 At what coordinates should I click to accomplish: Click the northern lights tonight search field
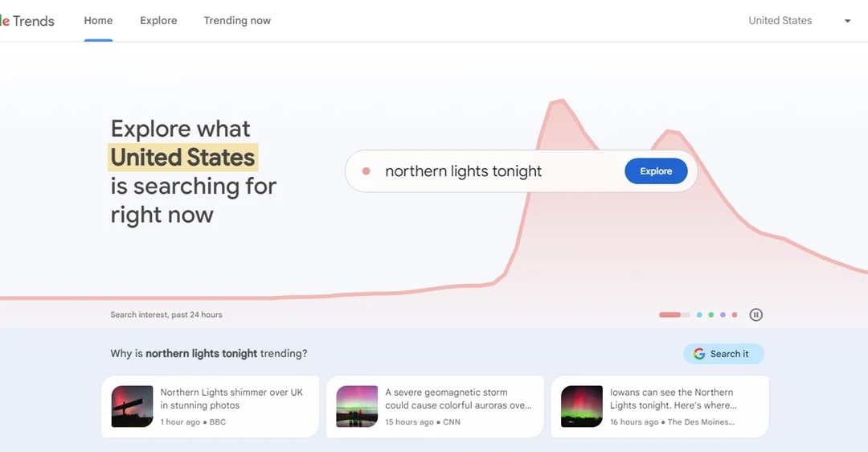(x=482, y=171)
